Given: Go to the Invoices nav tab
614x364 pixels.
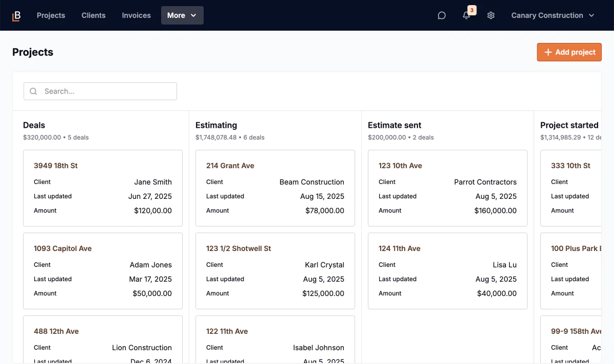Looking at the screenshot, I should (136, 15).
